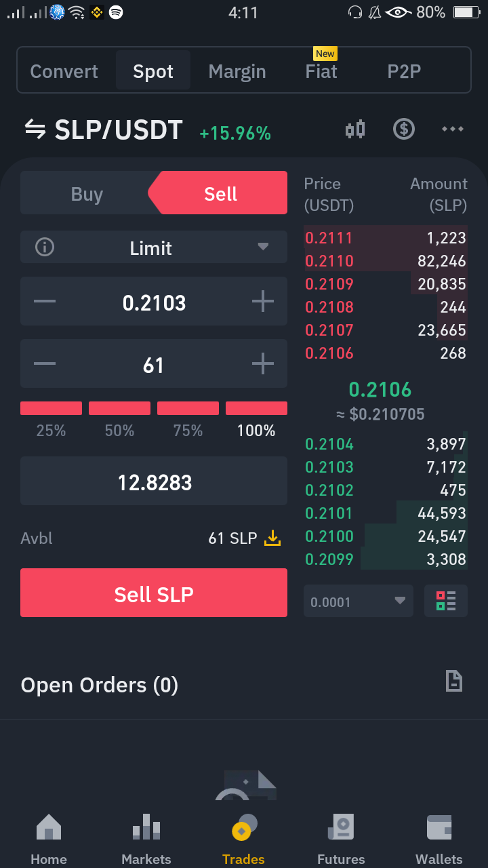This screenshot has width=488, height=868.
Task: Select the 0.2104 bid price row
Action: [x=386, y=444]
